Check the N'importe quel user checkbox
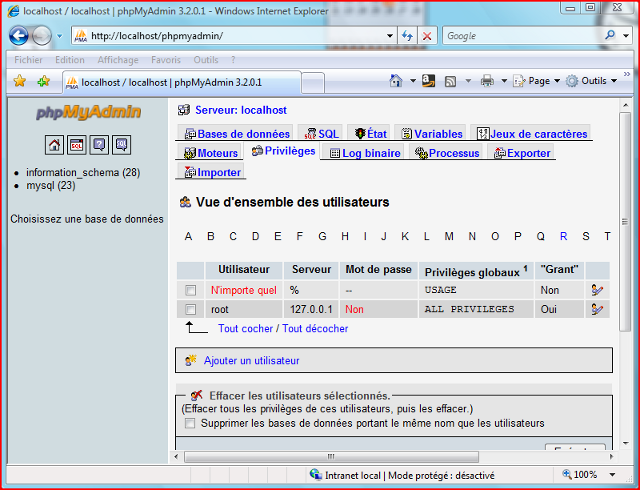 [x=190, y=290]
